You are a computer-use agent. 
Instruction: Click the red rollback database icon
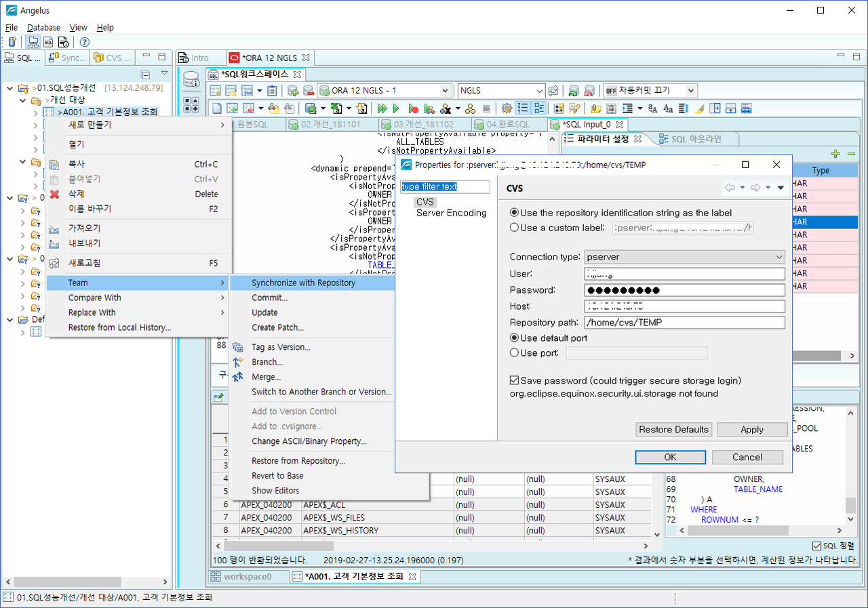coord(589,91)
